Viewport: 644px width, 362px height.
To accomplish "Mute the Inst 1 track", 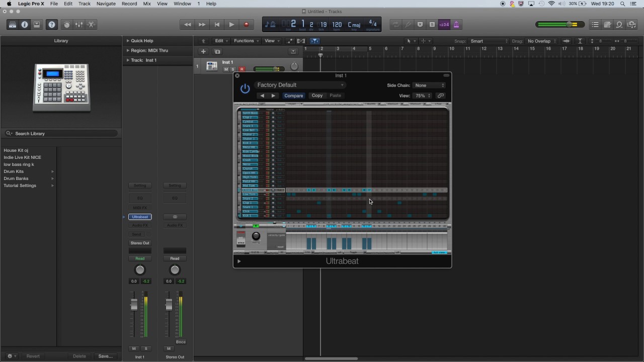I will tap(226, 69).
